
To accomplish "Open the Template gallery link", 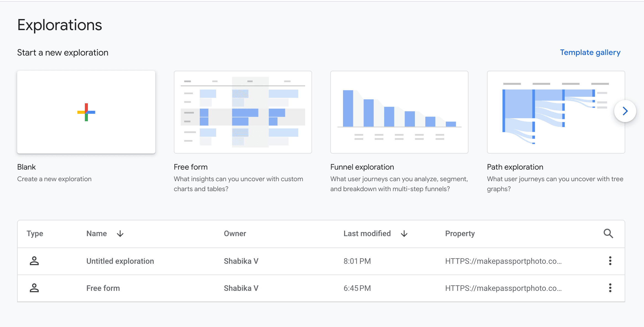I will point(590,52).
